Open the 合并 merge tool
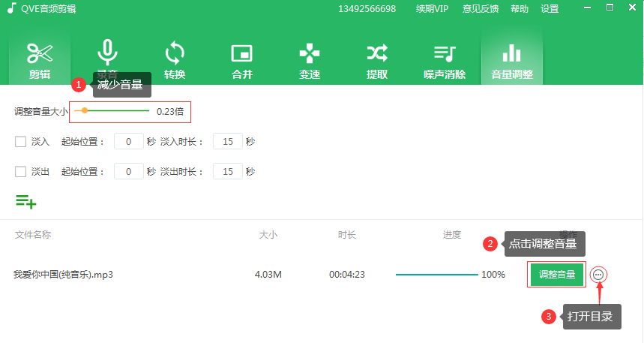 click(x=241, y=59)
